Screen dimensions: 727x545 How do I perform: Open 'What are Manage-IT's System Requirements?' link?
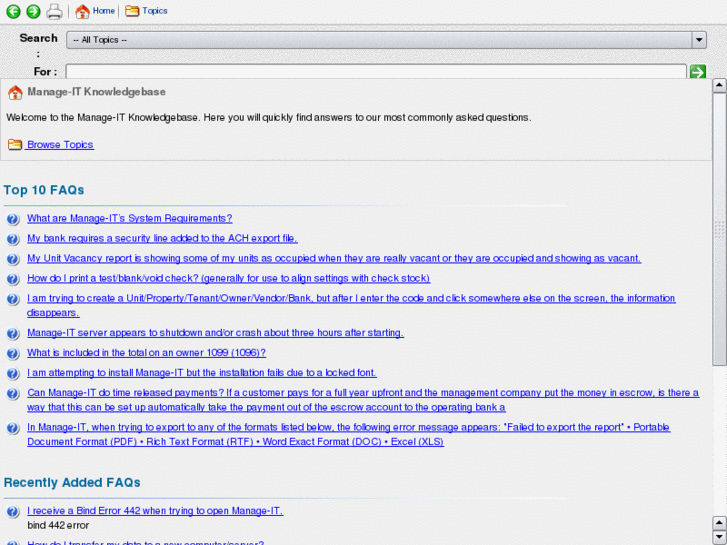coord(129,218)
